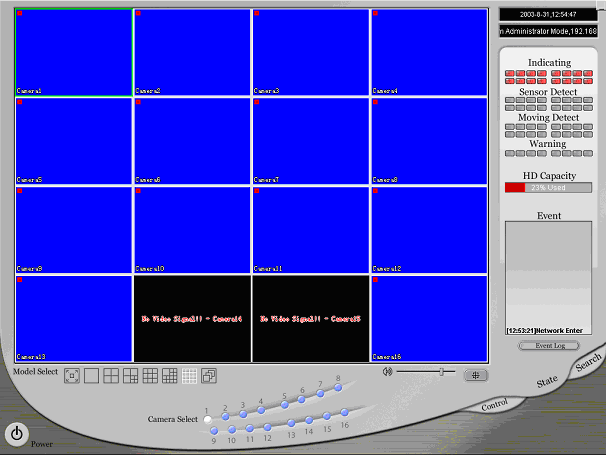Select camera 13 in Camera Select
The width and height of the screenshot is (606, 455).
click(x=291, y=424)
